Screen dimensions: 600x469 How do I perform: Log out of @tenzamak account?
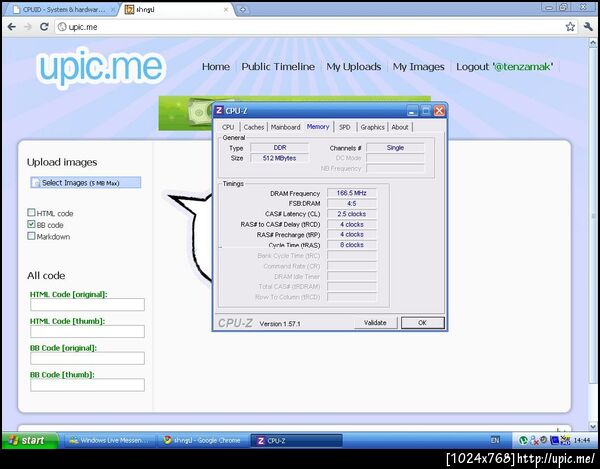[504, 67]
